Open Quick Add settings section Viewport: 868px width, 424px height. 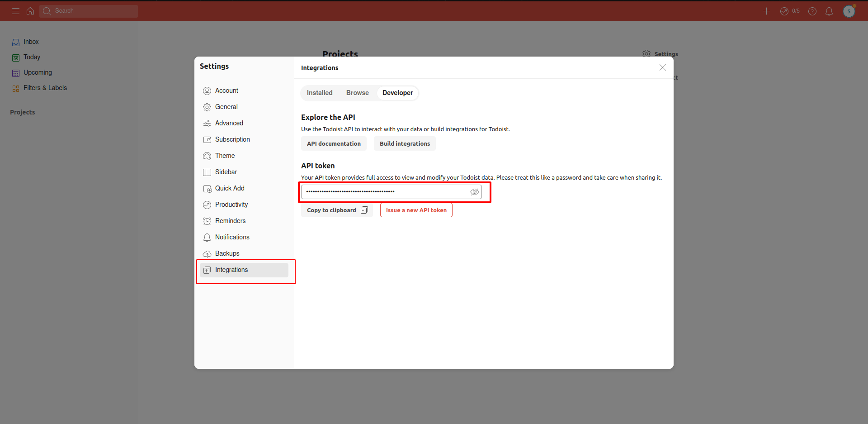click(x=244, y=188)
